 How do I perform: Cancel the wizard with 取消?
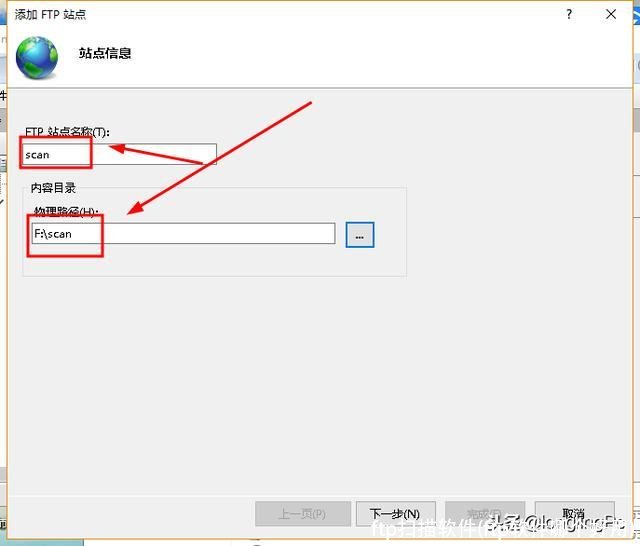coord(574,514)
